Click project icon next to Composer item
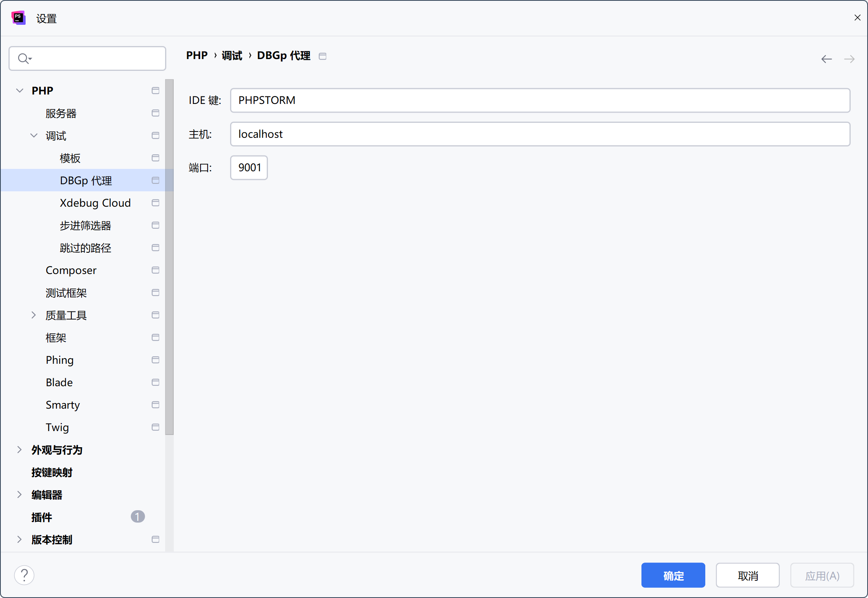This screenshot has height=598, width=868. [x=155, y=270]
